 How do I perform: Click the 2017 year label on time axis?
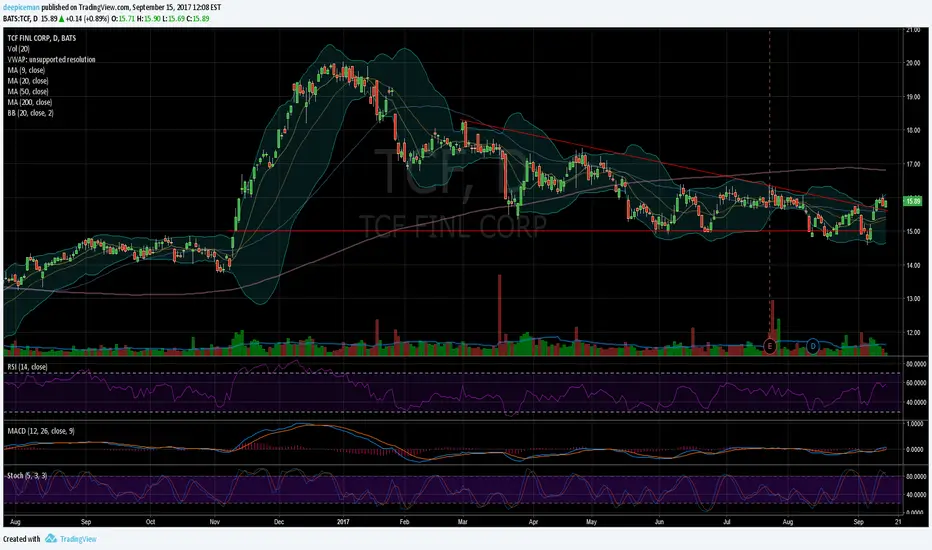[343, 522]
